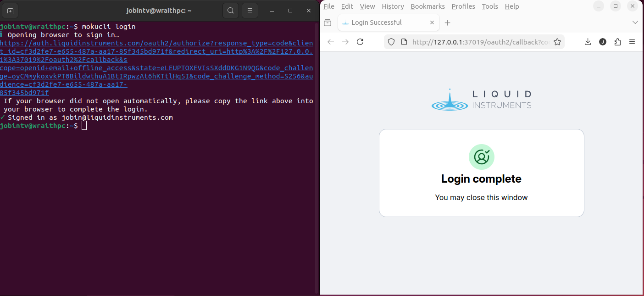644x296 pixels.
Task: Open the Firefox downloads panel
Action: click(x=588, y=42)
